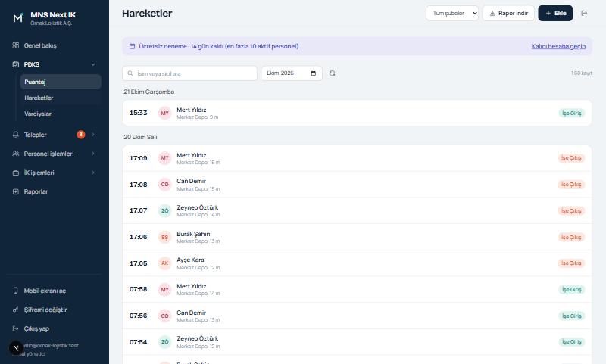
Task: Click the 21 Ekim Çarşamba date heading
Action: [148, 92]
